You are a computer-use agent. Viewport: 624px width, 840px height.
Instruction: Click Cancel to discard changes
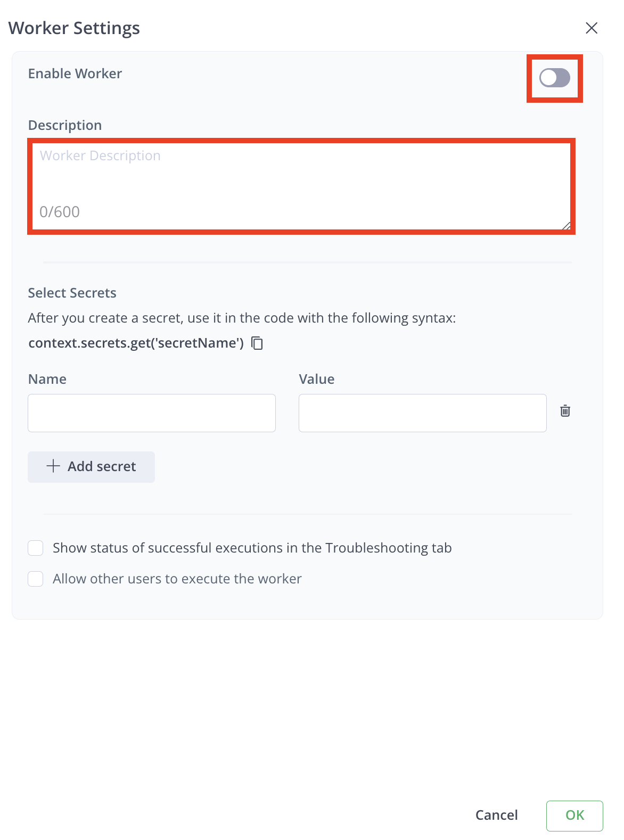point(496,815)
